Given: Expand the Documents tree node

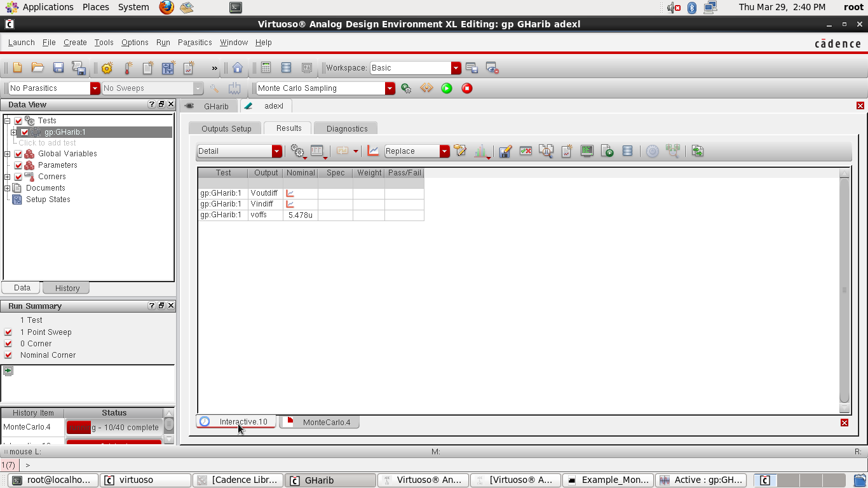Looking at the screenshot, I should (7, 188).
